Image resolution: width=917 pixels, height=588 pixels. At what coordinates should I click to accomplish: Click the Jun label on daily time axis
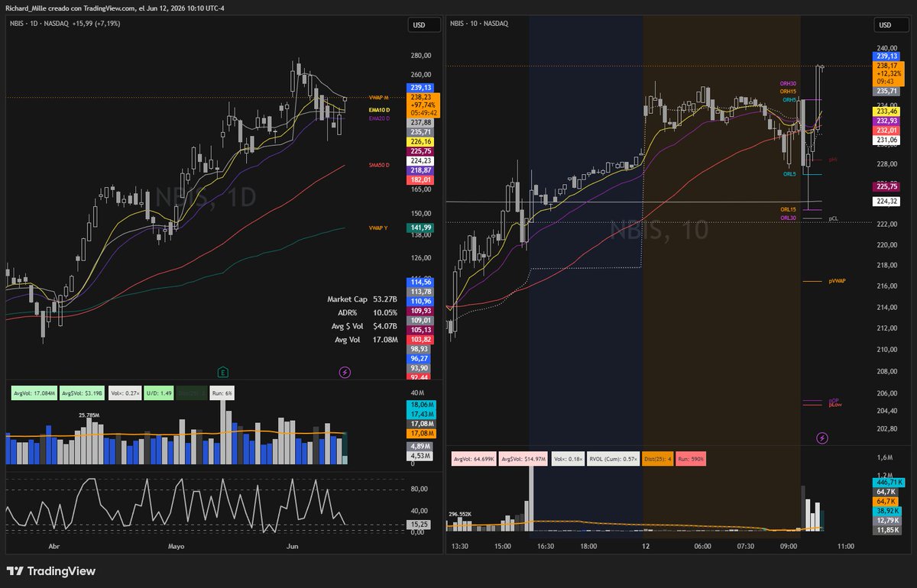[291, 547]
